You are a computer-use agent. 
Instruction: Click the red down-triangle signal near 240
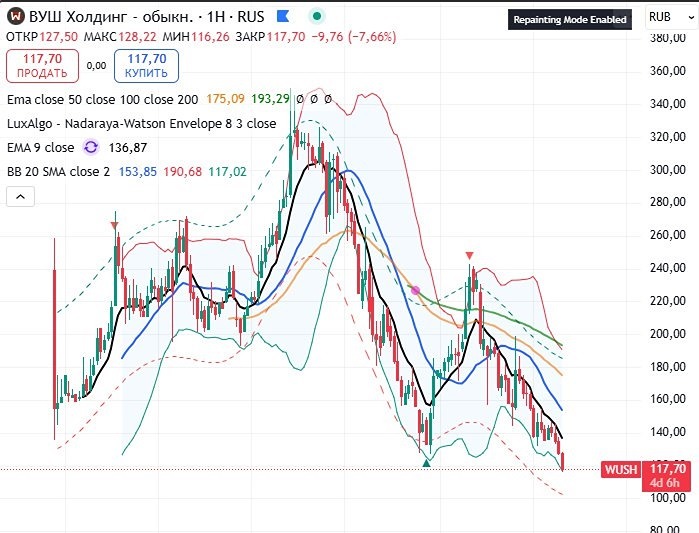(x=469, y=255)
